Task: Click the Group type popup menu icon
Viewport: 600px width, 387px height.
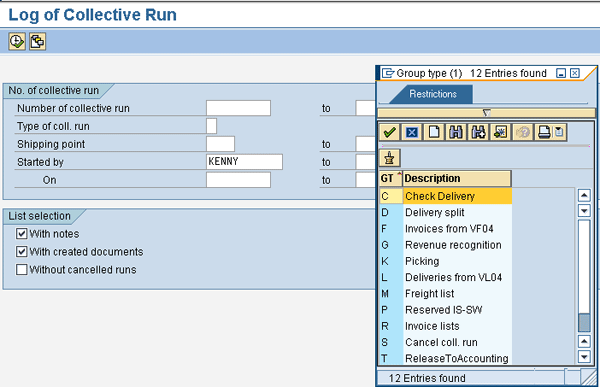Action: (x=388, y=73)
